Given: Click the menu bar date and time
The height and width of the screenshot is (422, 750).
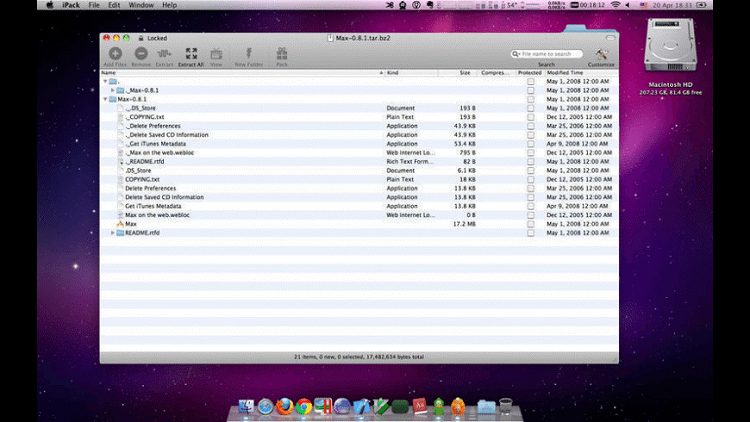Looking at the screenshot, I should coord(673,5).
